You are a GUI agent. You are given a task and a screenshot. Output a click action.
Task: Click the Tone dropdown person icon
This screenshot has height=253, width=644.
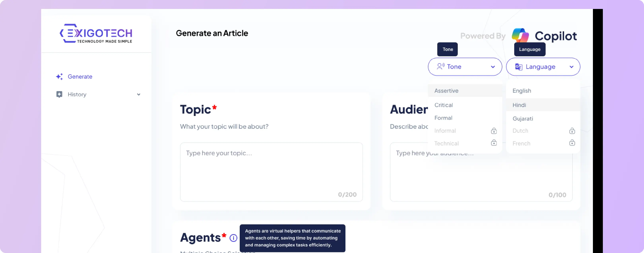(x=440, y=67)
